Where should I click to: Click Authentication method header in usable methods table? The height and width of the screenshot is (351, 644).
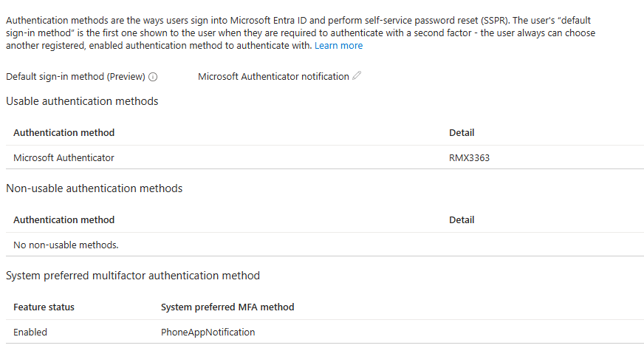64,133
